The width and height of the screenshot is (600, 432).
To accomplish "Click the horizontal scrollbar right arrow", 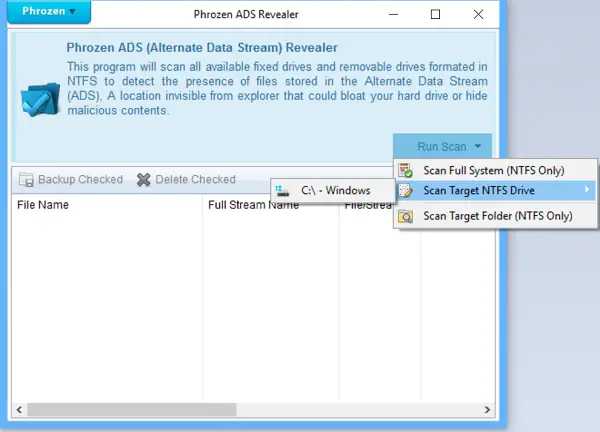I will [x=487, y=410].
